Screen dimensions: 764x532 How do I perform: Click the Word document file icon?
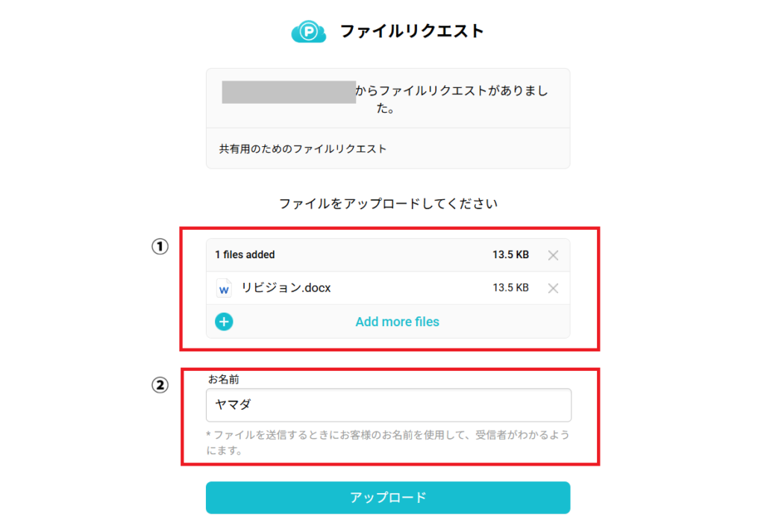tap(224, 289)
